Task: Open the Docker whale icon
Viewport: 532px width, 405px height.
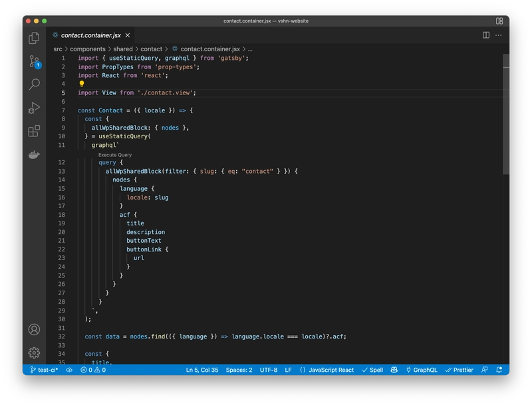Action: click(x=34, y=155)
